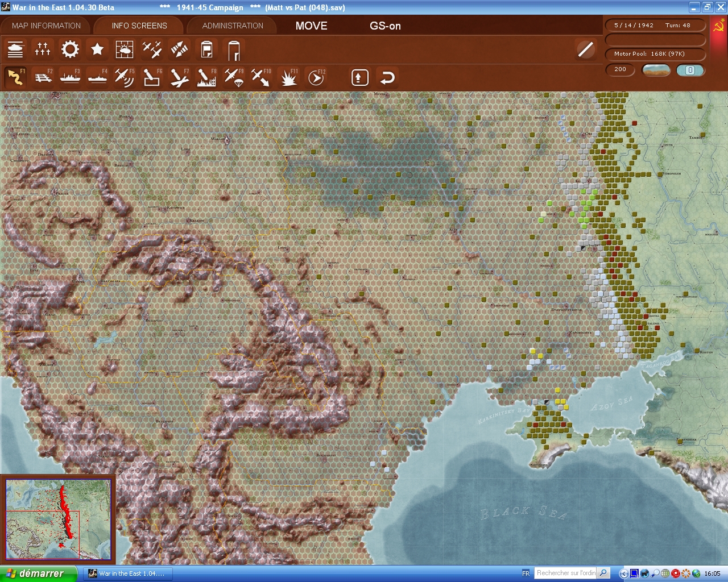Screen dimensions: 728x582
Task: Show the losses screen with crosses icon
Action: (x=43, y=49)
